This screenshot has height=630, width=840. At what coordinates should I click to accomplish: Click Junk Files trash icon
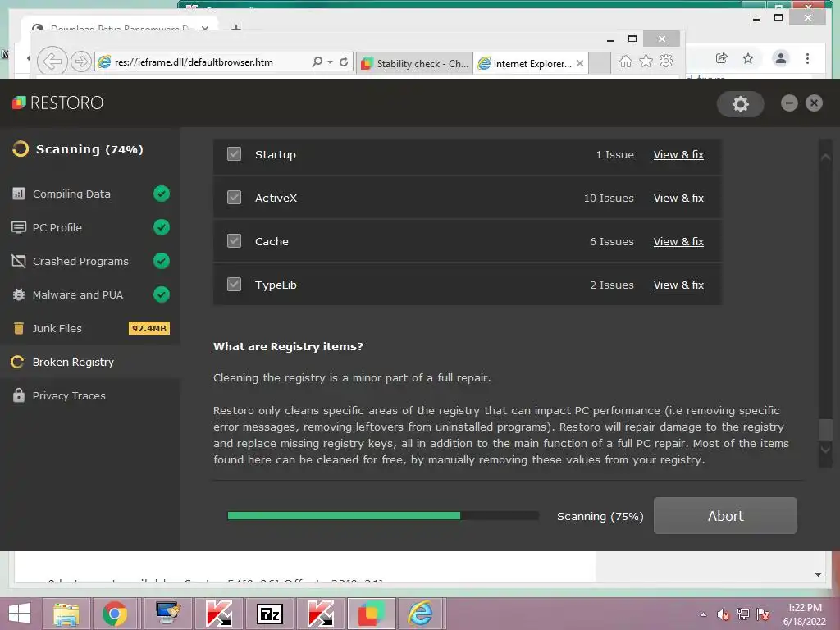[x=19, y=328]
